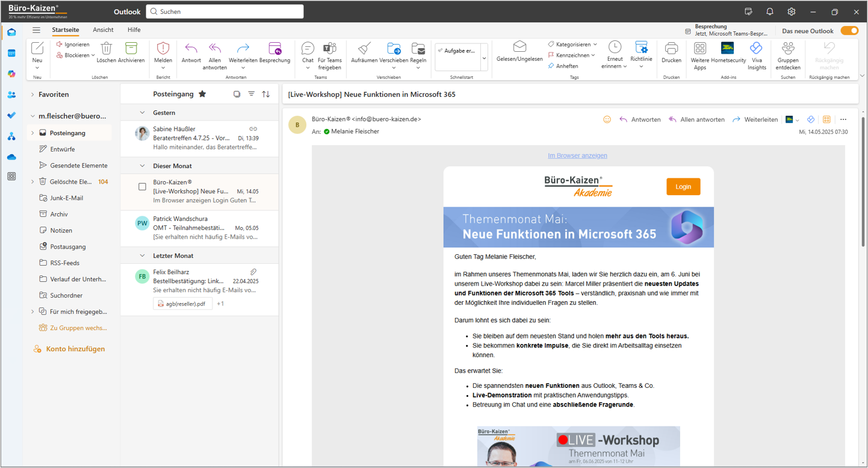Open the settings gear in title bar
This screenshot has width=868, height=468.
792,11
